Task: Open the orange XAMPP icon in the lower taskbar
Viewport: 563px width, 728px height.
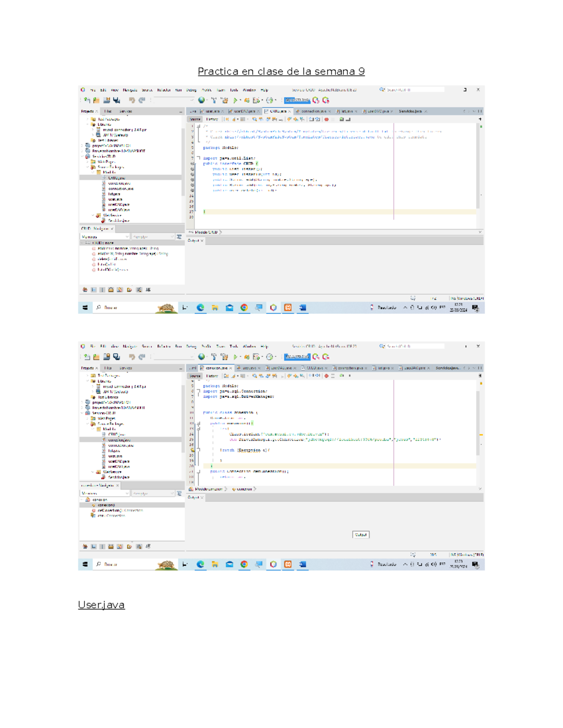Action: [x=288, y=564]
